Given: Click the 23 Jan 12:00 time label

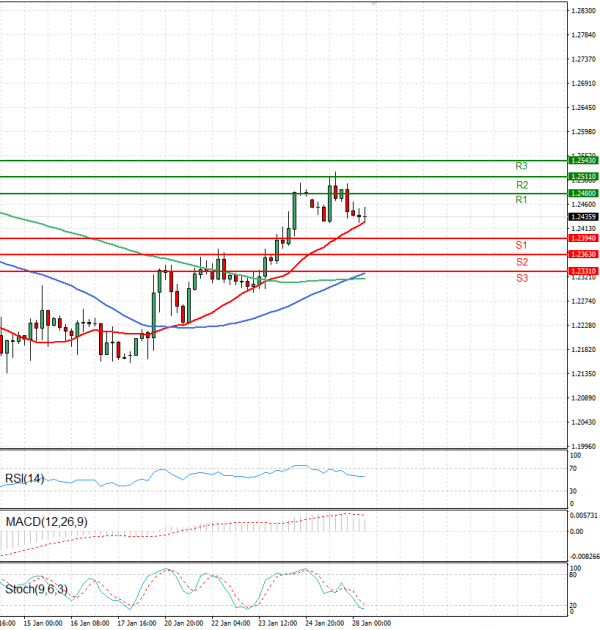Looking at the screenshot, I should [x=278, y=623].
